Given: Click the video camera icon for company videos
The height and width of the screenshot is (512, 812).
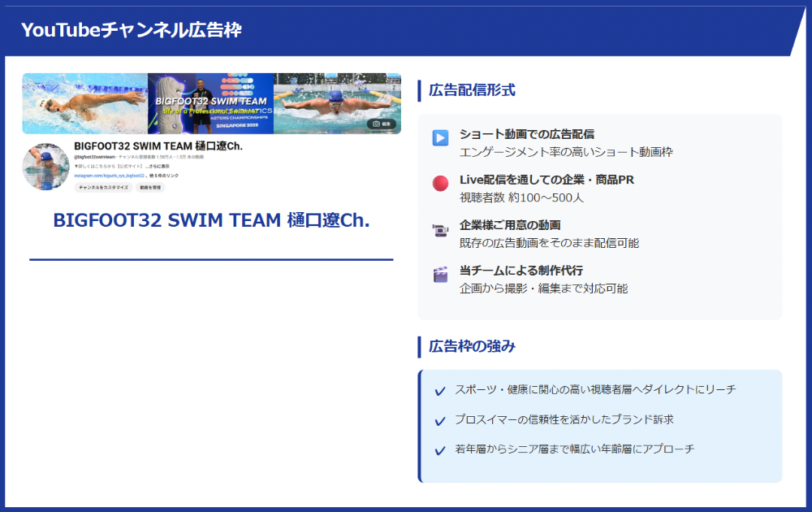Looking at the screenshot, I should click(x=440, y=230).
